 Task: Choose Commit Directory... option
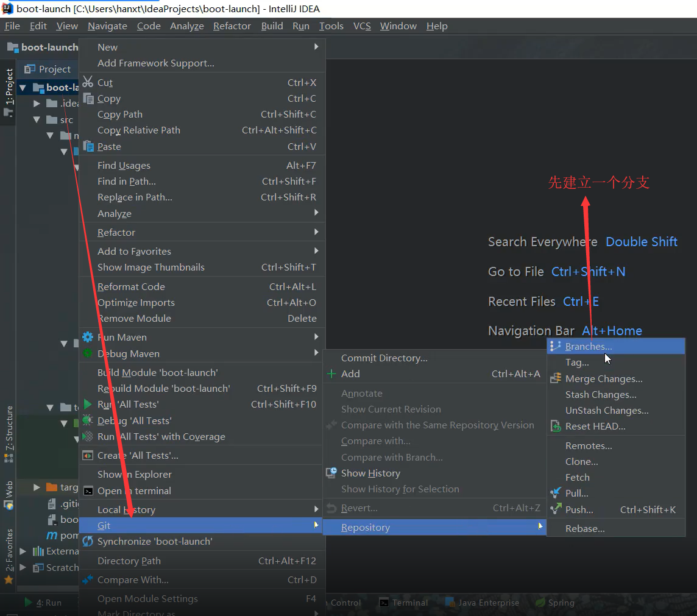click(x=434, y=358)
